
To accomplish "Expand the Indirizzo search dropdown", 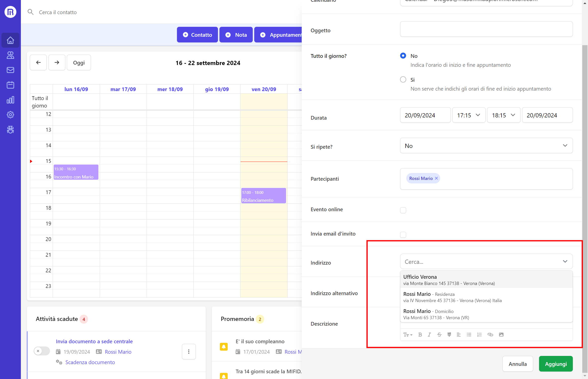I will tap(565, 261).
